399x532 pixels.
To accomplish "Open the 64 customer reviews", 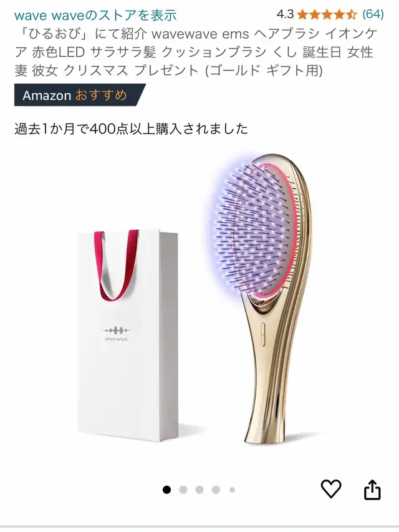I will (373, 14).
